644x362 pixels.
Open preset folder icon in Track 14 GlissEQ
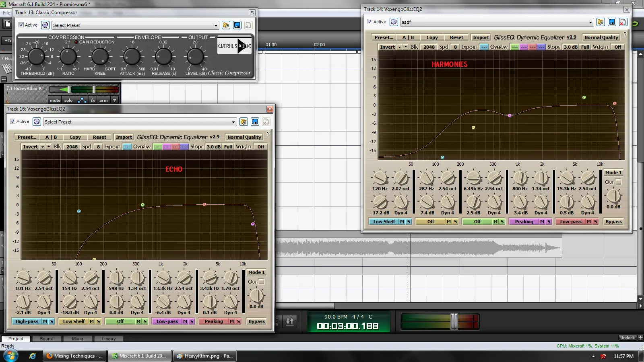click(x=601, y=22)
